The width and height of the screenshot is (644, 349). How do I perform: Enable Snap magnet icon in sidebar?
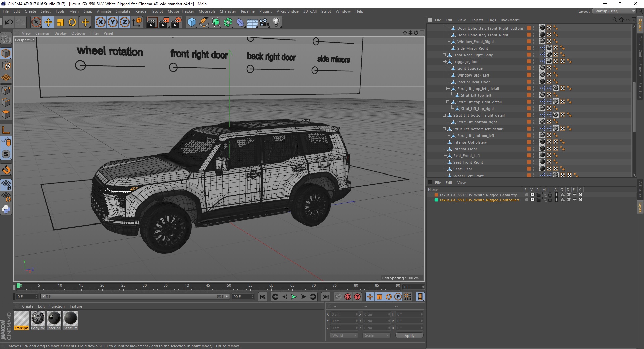click(6, 170)
